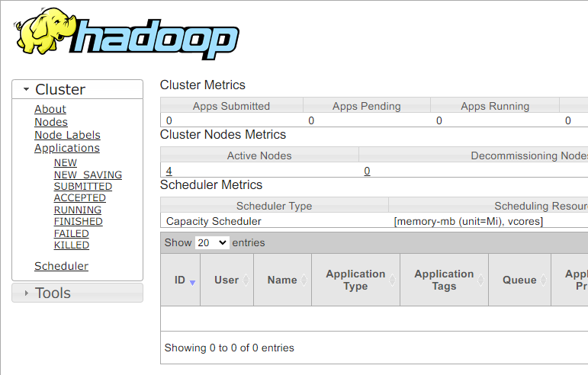Screen dimensions: 588x375
Task: Click the Scheduler Type header
Action: pyautogui.click(x=274, y=206)
